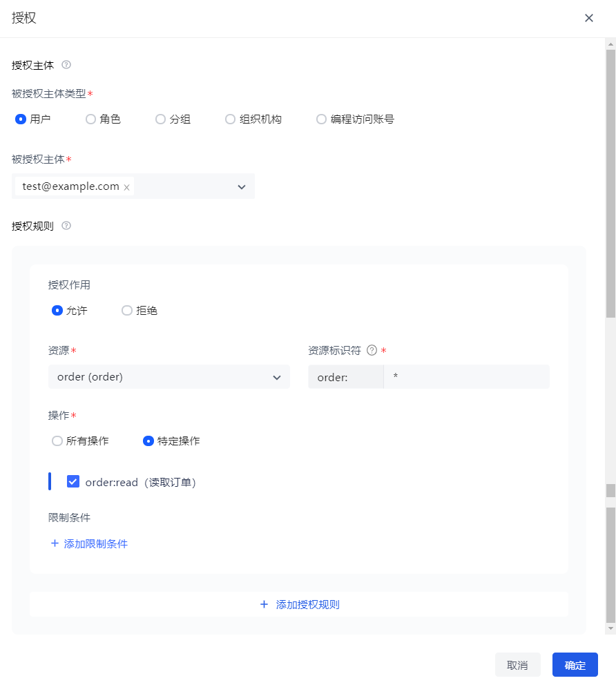
Task: Click plus icon for 添加授权规则
Action: 264,604
